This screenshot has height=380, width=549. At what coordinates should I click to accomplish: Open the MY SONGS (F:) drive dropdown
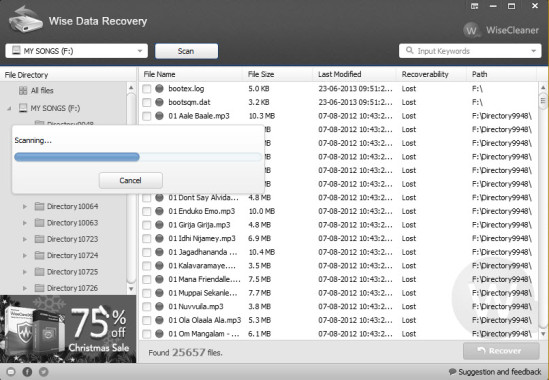(x=140, y=51)
